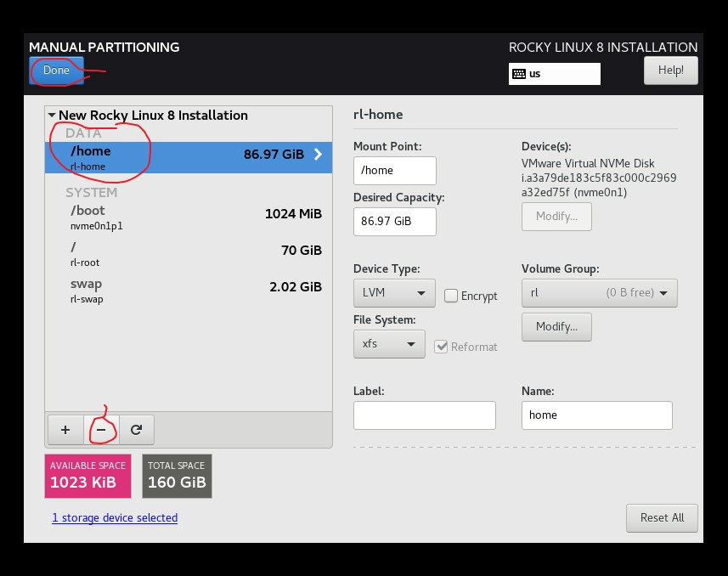Click the Label text field
This screenshot has width=728, height=576.
[x=425, y=415]
